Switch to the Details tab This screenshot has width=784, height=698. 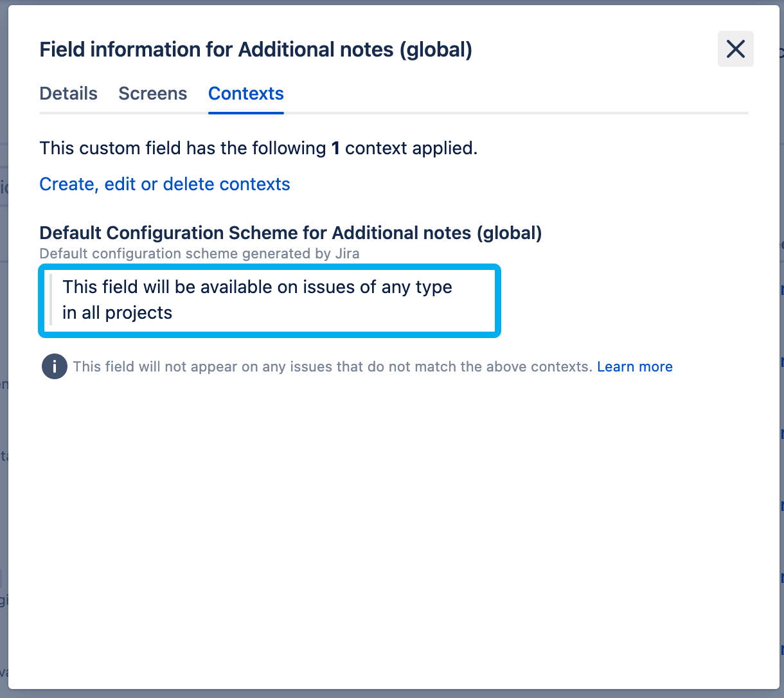click(69, 94)
